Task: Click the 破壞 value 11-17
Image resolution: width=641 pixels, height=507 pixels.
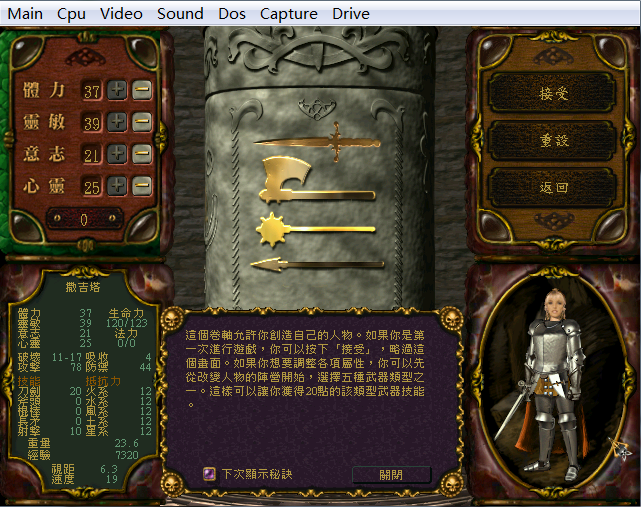Action: click(x=67, y=357)
